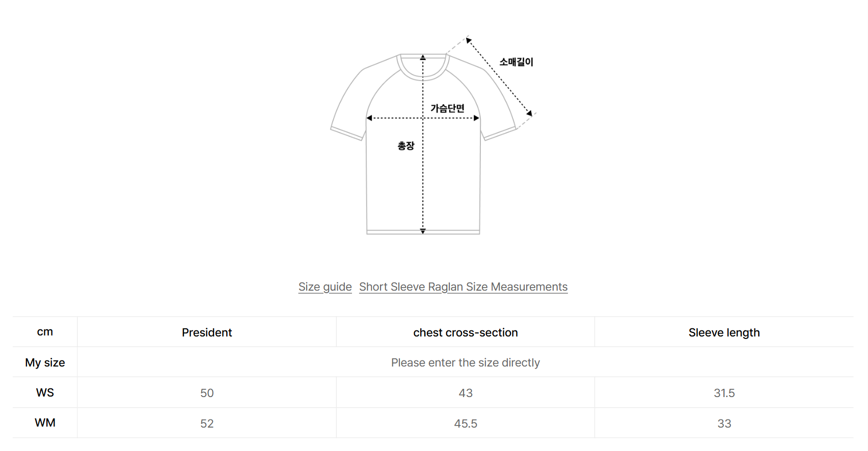Click the raglan t-shirt diagram image
The width and height of the screenshot is (868, 451).
click(433, 136)
